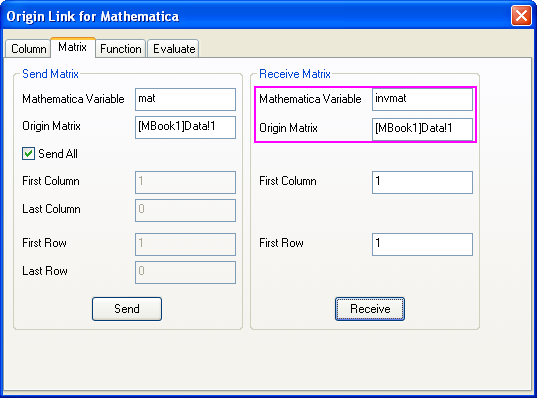The height and width of the screenshot is (398, 537).
Task: Click the 'Send All' label text
Action: 58,154
